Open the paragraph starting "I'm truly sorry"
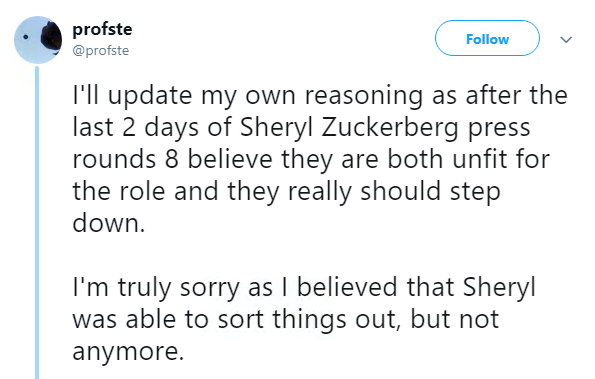The image size is (595, 379). point(304,319)
